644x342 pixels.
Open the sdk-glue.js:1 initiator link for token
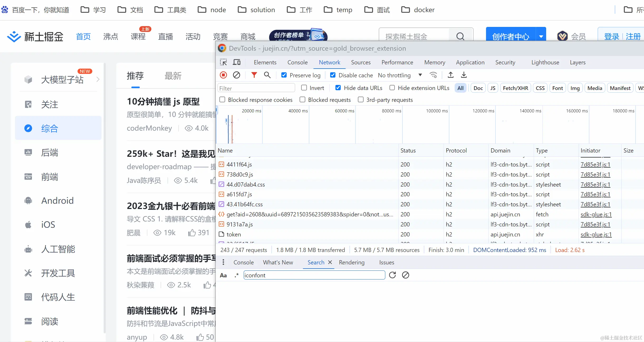[x=596, y=234]
